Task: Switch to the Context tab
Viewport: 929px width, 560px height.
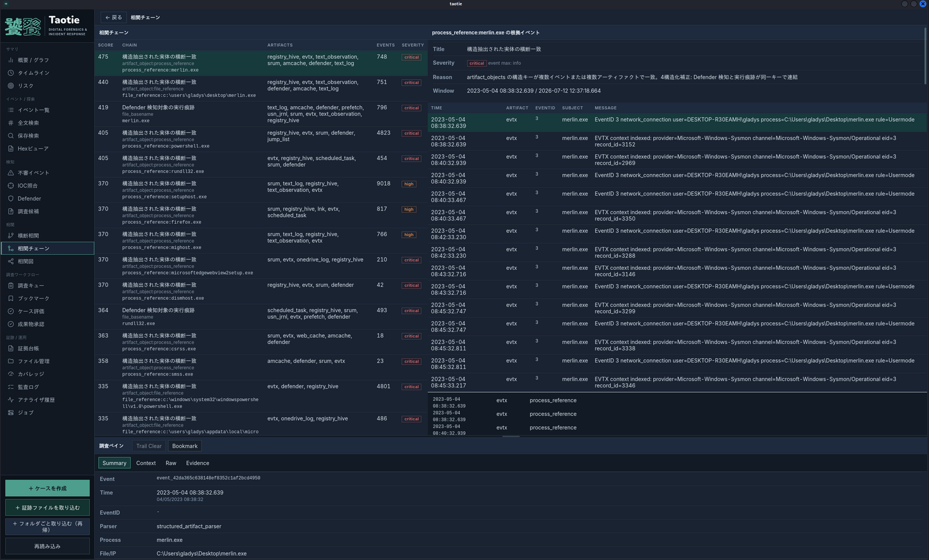Action: pyautogui.click(x=146, y=463)
